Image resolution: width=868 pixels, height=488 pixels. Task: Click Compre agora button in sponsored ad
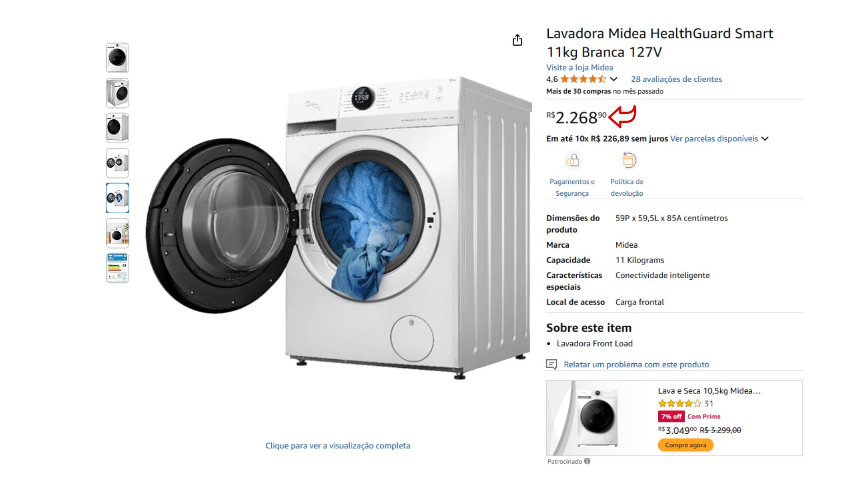tap(685, 445)
